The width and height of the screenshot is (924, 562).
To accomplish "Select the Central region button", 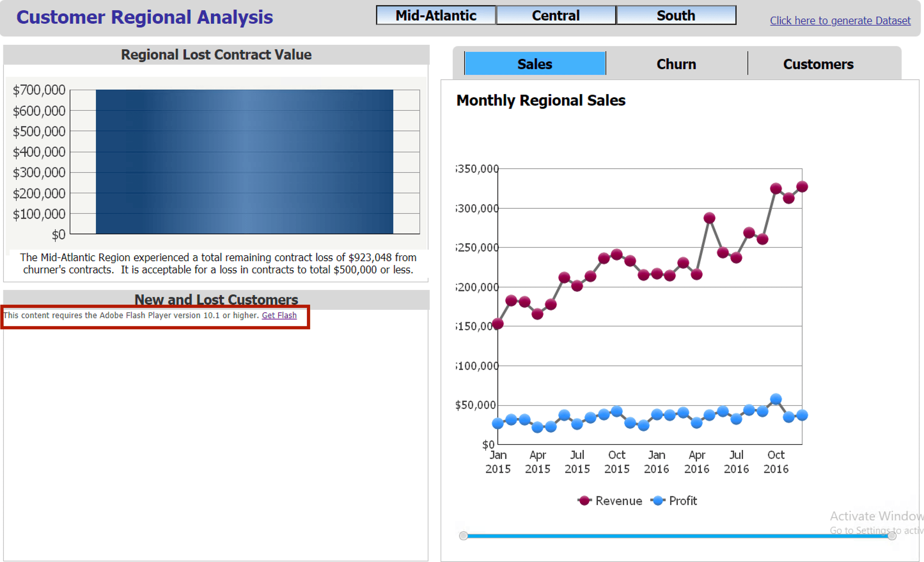I will 556,15.
